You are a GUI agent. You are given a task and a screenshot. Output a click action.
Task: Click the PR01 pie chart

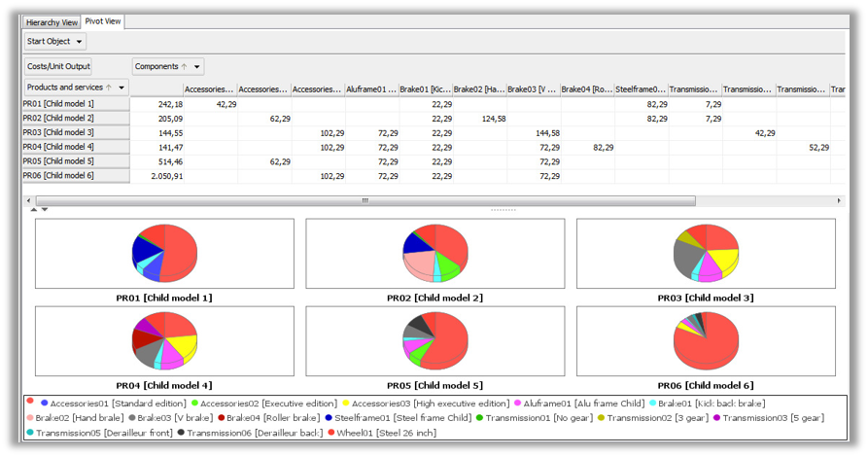[x=164, y=253]
